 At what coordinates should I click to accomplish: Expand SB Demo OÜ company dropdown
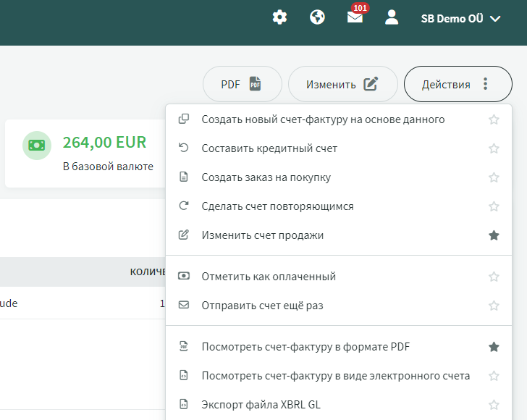(460, 19)
